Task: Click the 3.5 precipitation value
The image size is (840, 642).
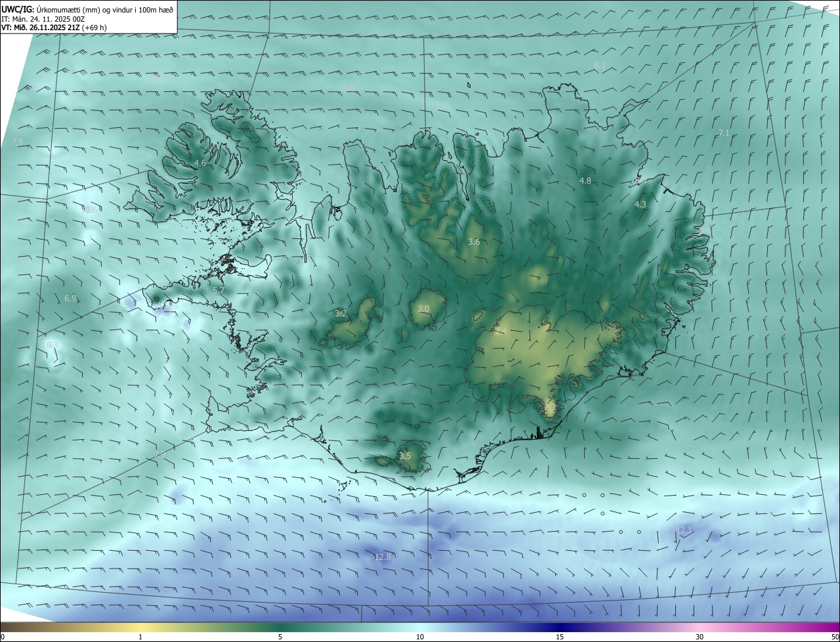Action: 405,456
